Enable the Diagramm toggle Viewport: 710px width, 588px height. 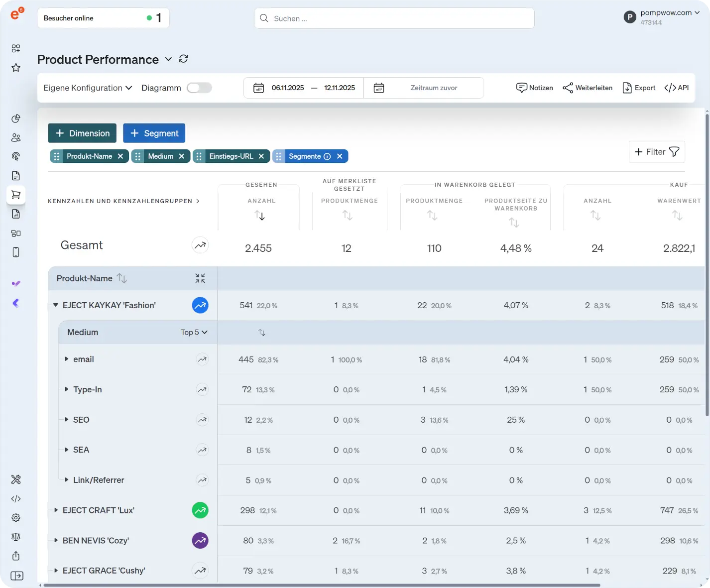[199, 88]
